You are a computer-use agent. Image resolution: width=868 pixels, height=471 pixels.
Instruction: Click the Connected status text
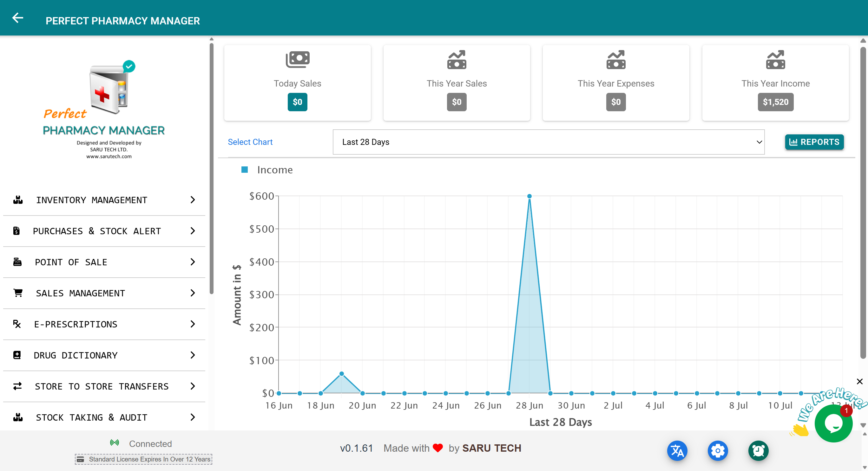[151, 444]
